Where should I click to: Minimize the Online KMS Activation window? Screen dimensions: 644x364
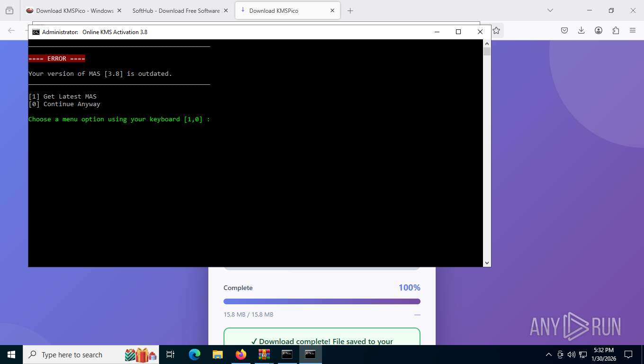point(437,32)
